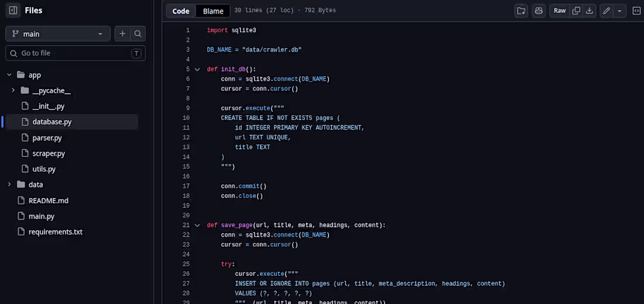The image size is (644, 304).
Task: Download raw file icon
Action: coord(590,11)
